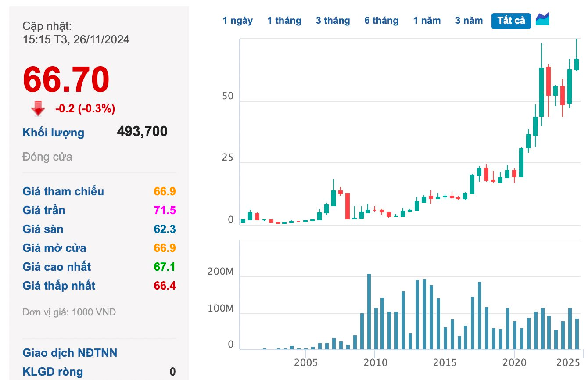This screenshot has height=380, width=588.
Task: Click the 'Giá tham chiếu' label
Action: tap(63, 191)
